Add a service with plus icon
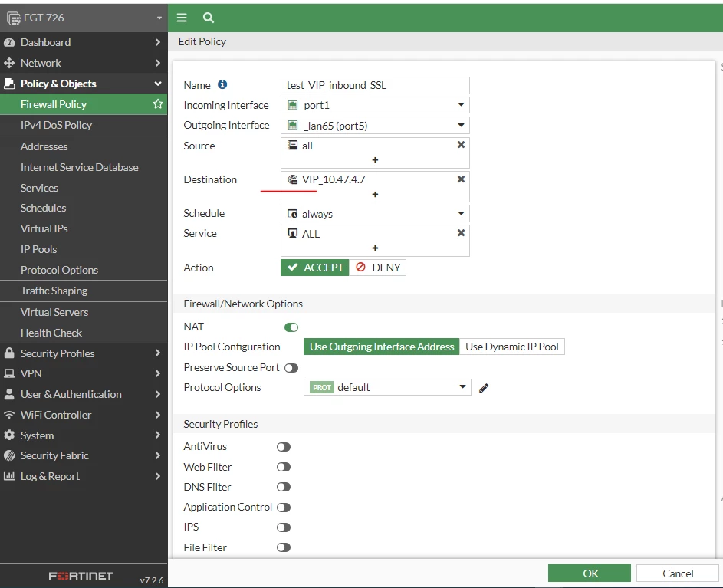Image resolution: width=723 pixels, height=588 pixels. [x=375, y=248]
